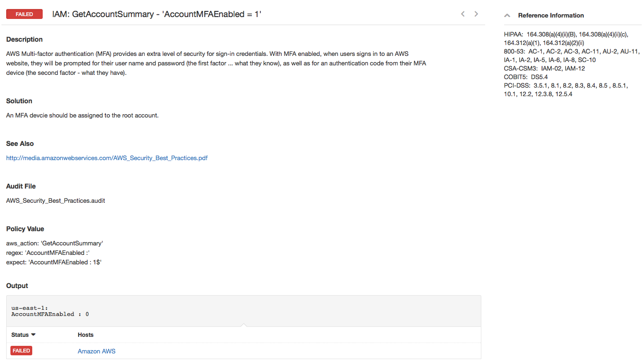
Task: Click the HIPAA reference entry
Action: click(566, 39)
